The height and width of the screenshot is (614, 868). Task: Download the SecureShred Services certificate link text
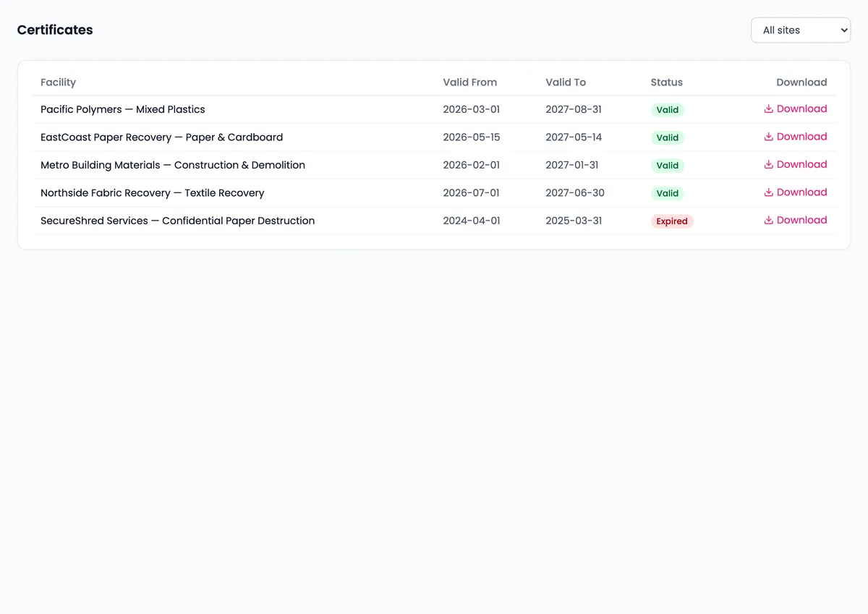point(801,221)
